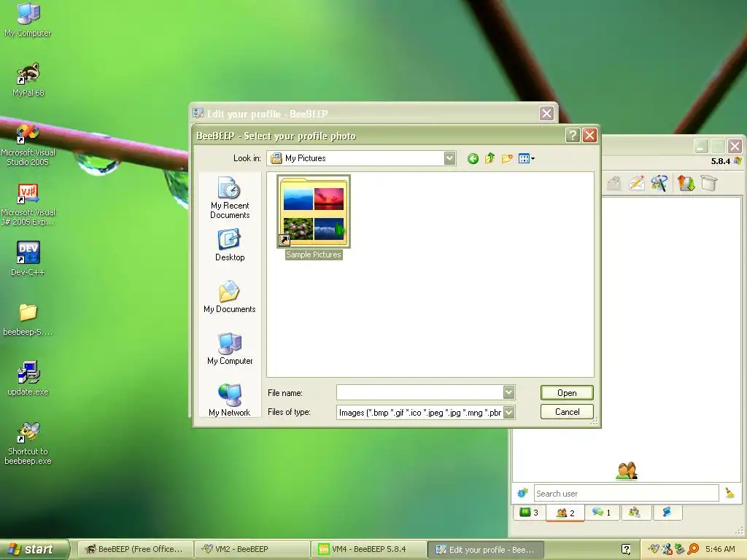Browse My Network in the places sidebar
Screen dimensions: 747x560
[230, 400]
